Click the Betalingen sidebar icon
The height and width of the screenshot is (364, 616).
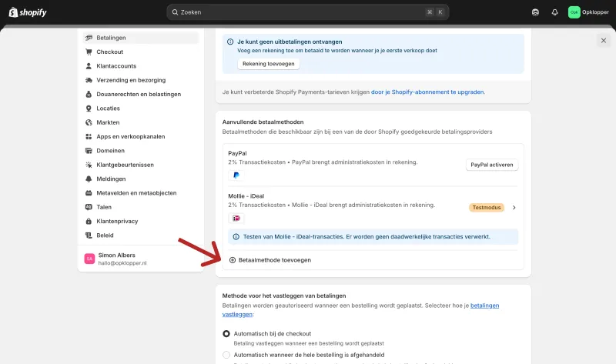(89, 38)
